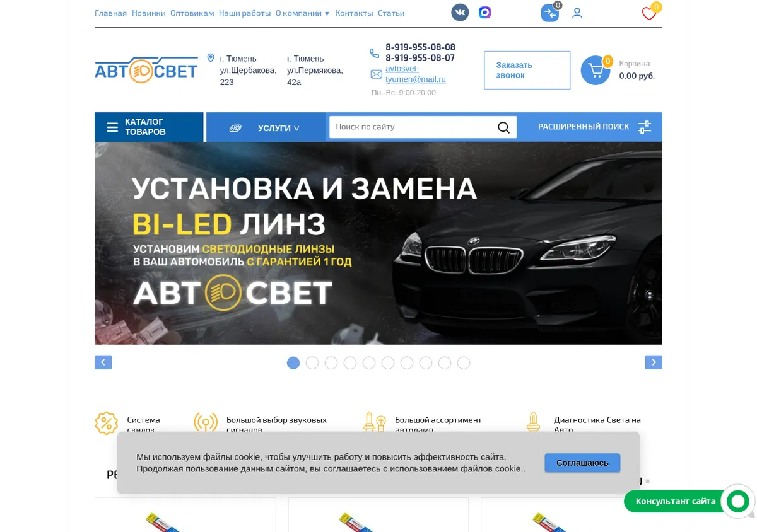Focus the Поиск по сайту field
757x532 pixels.
(413, 127)
